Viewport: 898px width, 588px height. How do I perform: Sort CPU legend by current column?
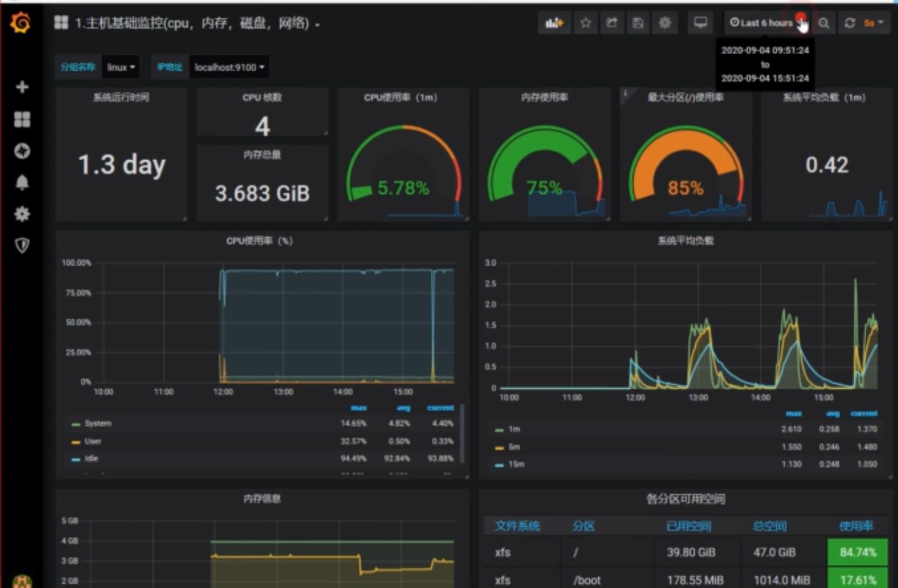point(440,408)
